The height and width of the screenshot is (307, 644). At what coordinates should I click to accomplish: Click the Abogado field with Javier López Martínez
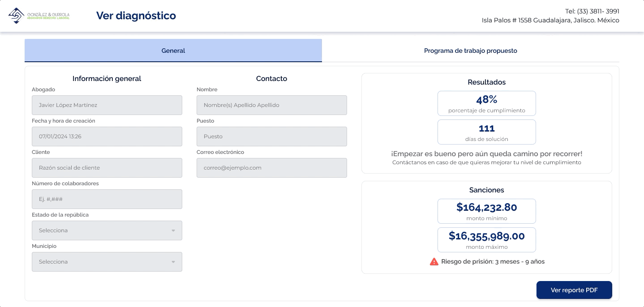[107, 105]
